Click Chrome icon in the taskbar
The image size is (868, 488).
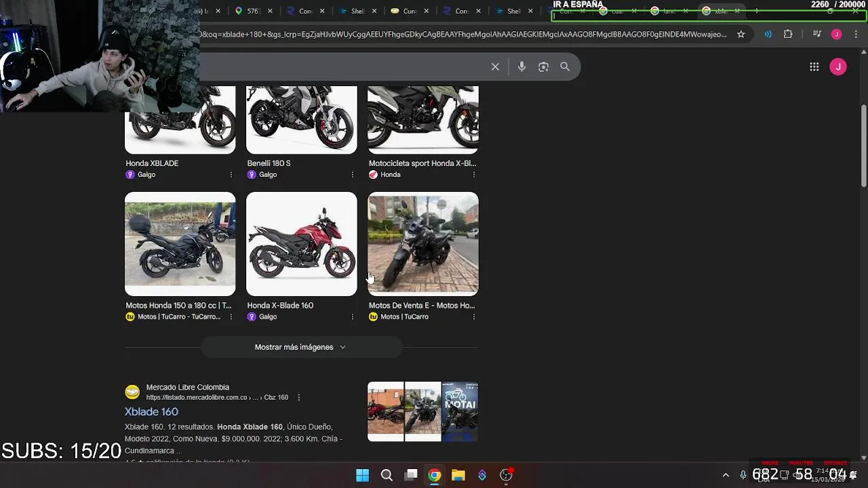coord(435,475)
